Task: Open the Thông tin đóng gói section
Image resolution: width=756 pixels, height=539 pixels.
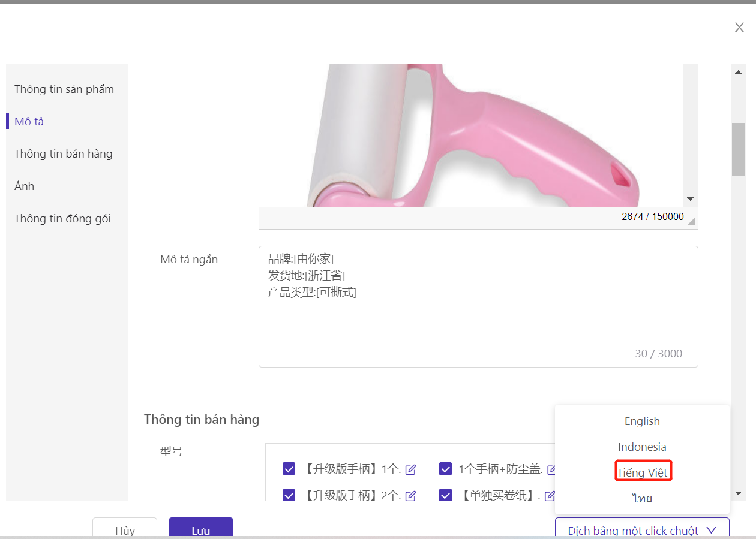Action: pyautogui.click(x=62, y=219)
